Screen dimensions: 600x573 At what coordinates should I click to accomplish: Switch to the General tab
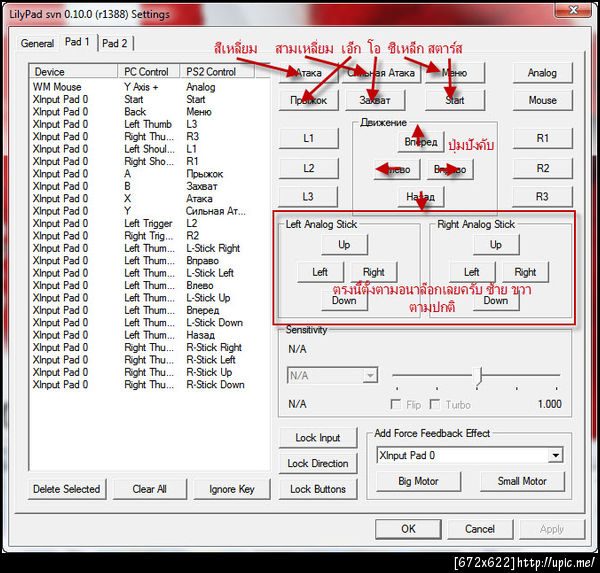(37, 43)
